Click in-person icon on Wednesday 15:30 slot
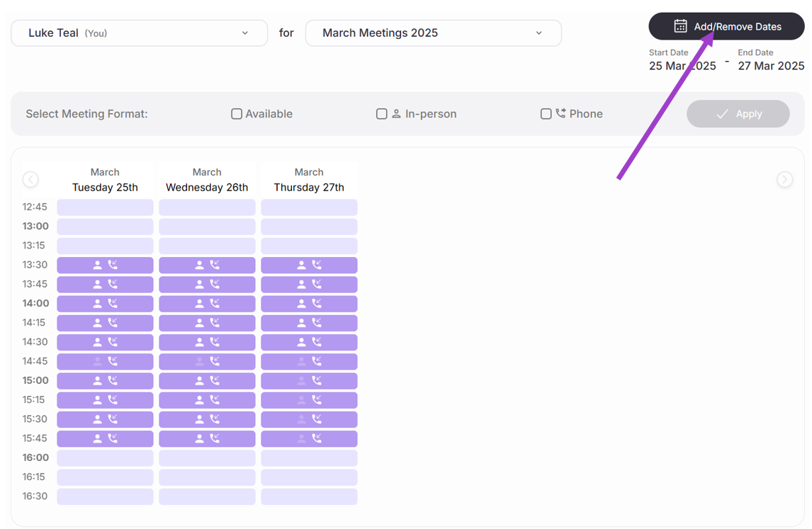 click(200, 419)
